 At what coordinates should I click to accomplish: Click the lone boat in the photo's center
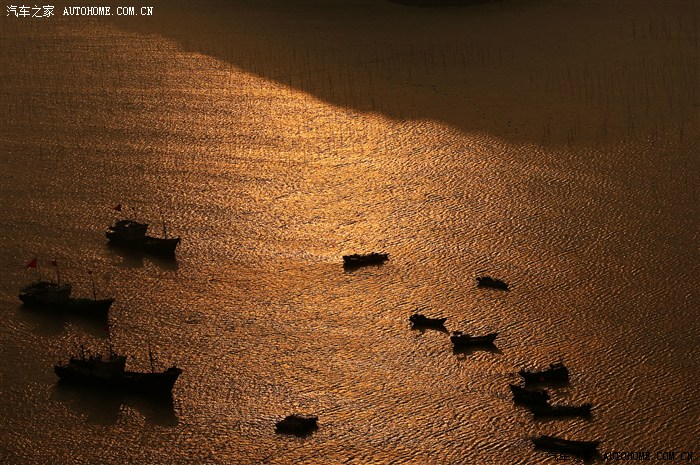(365, 259)
